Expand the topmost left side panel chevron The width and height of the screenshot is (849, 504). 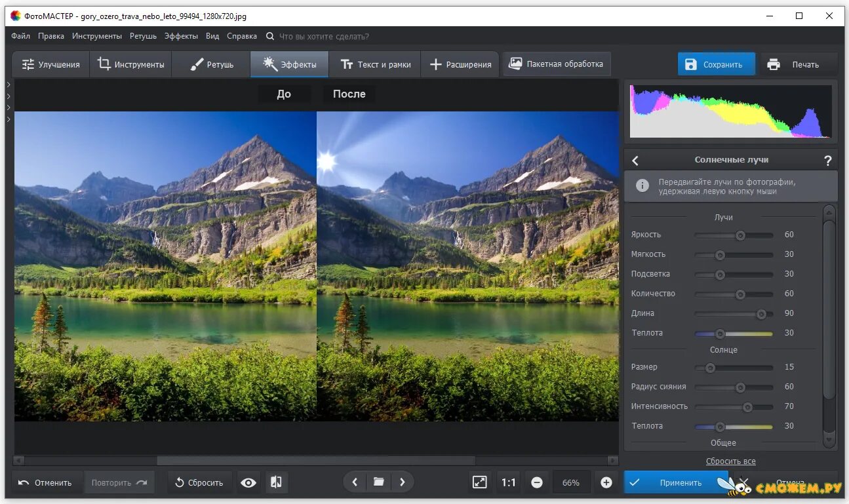9,85
